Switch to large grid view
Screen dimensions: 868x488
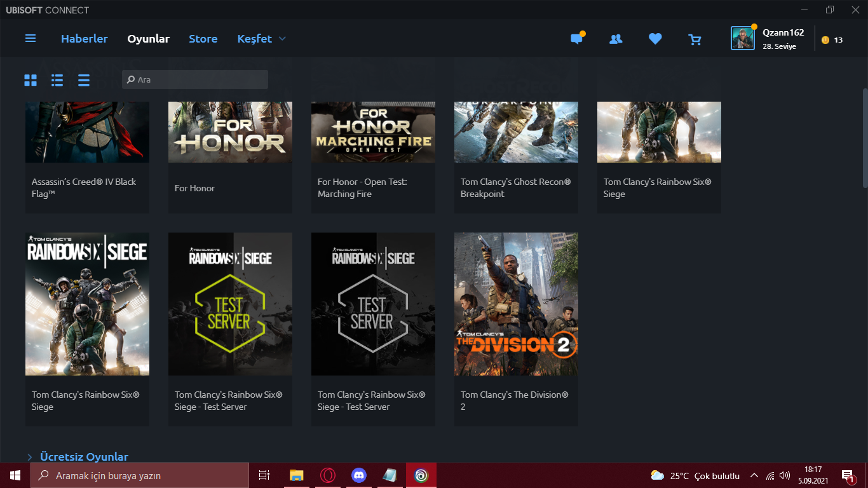coord(31,80)
